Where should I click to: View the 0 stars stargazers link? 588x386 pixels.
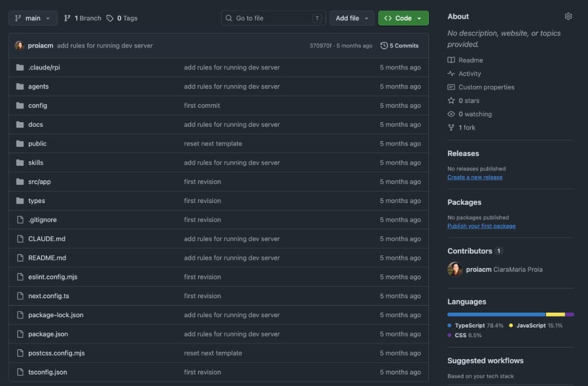[x=469, y=101]
